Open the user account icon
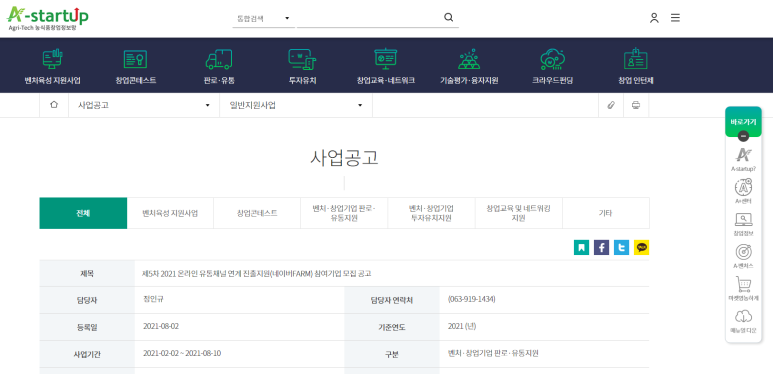This screenshot has width=773, height=374. pyautogui.click(x=654, y=18)
